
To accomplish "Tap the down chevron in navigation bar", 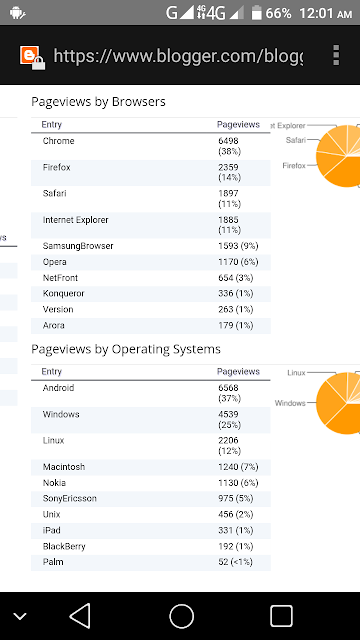I will pyautogui.click(x=20, y=616).
